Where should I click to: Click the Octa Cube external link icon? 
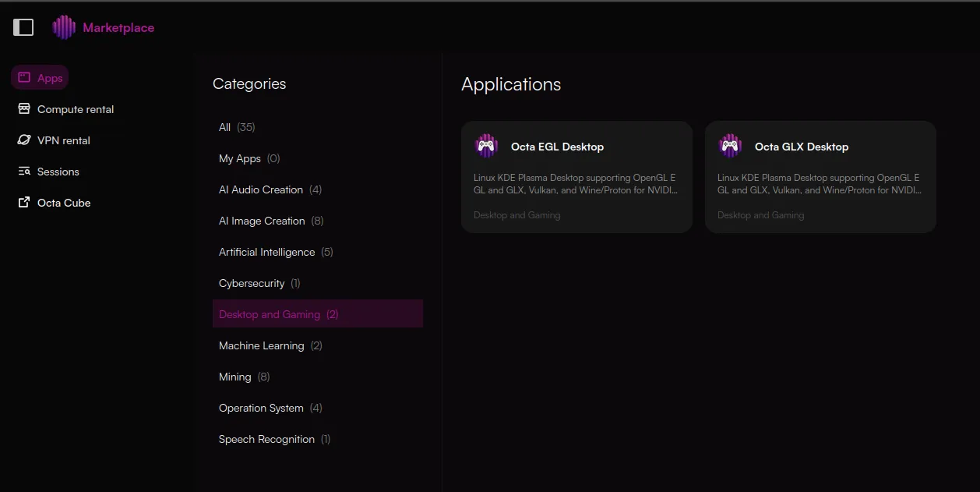coord(24,203)
